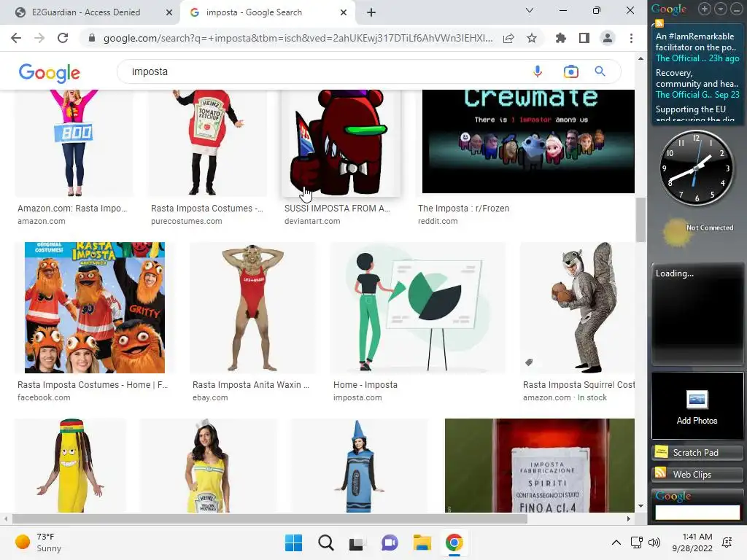Click Home - Imposta title link
747x560 pixels.
pyautogui.click(x=365, y=384)
